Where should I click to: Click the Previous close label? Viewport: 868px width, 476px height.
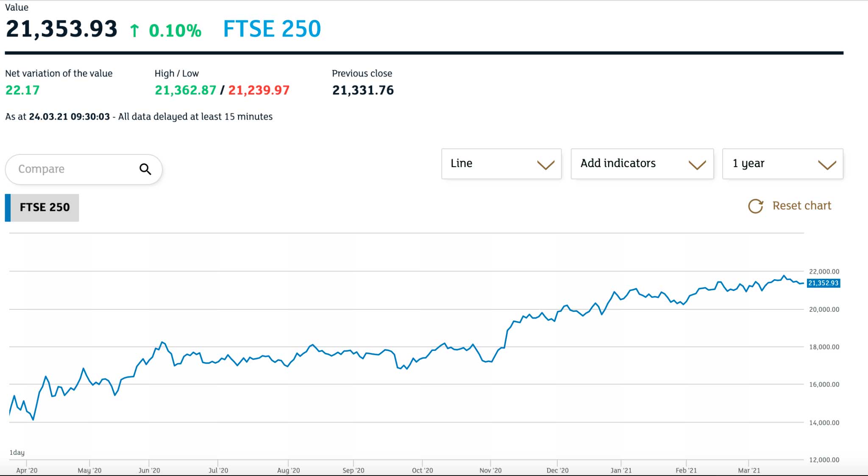pos(362,73)
